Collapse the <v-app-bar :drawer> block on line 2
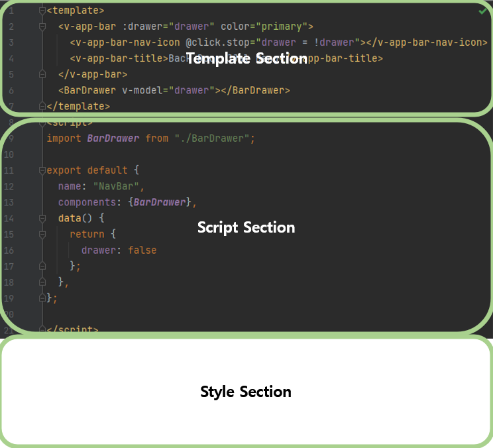The image size is (493, 448). coord(42,27)
